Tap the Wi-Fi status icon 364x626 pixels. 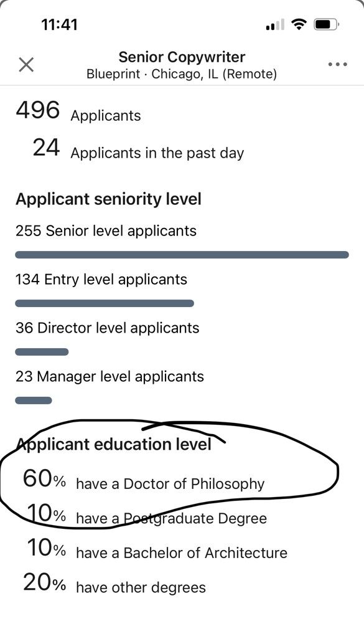[299, 25]
